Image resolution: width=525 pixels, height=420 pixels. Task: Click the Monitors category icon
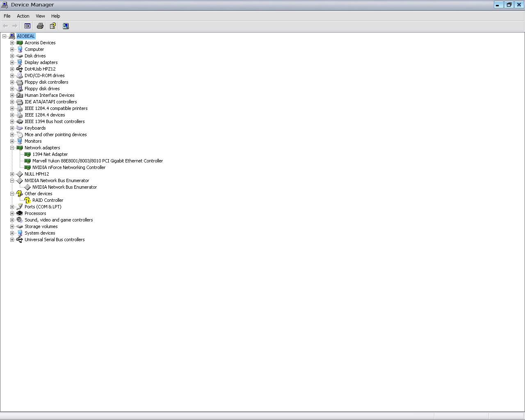(20, 141)
